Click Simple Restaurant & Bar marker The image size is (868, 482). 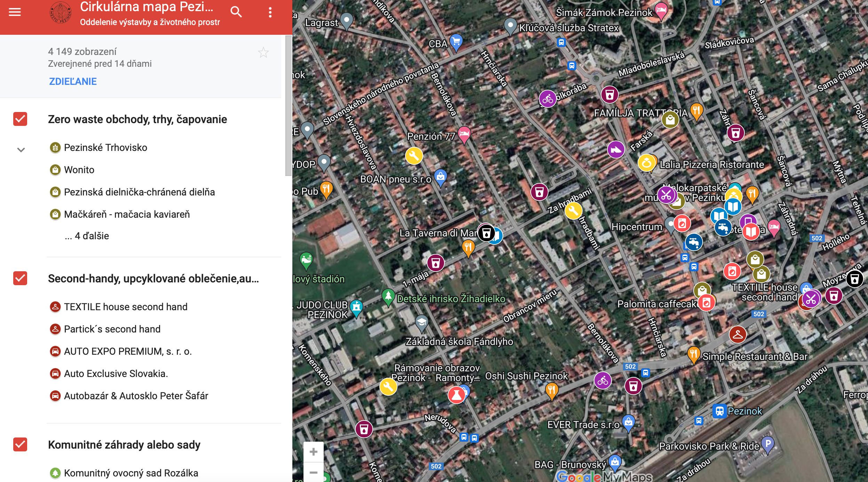click(694, 355)
